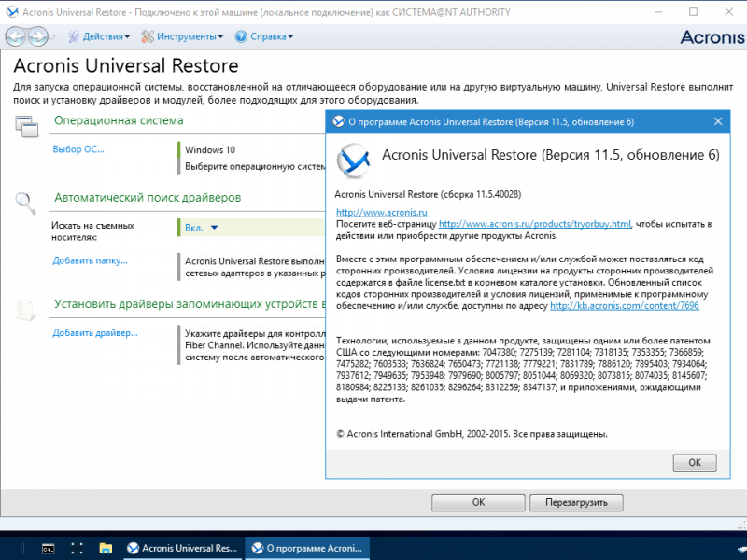The height and width of the screenshot is (560, 747).
Task: Click the document icon near Установить драйверы
Action: click(x=26, y=310)
